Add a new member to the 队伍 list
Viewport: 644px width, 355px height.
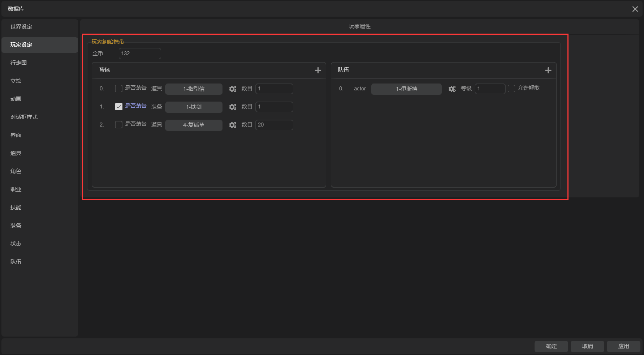tap(548, 70)
